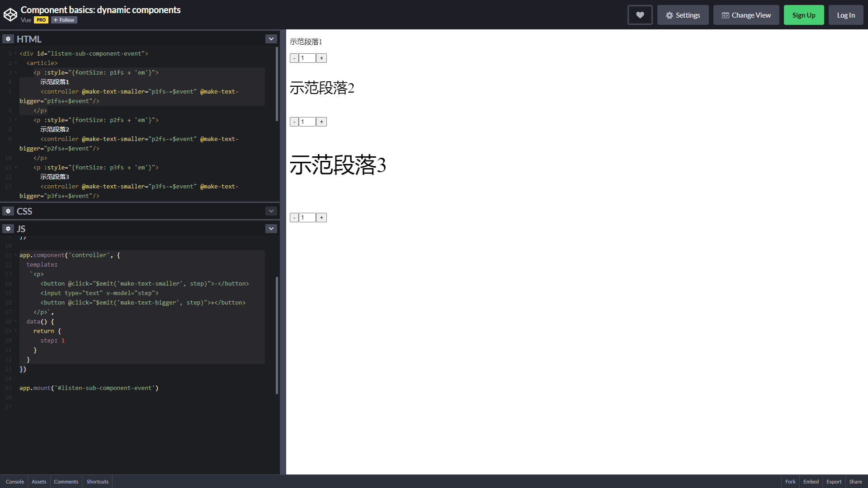Click the Log In button
This screenshot has height=488, width=868.
click(846, 15)
